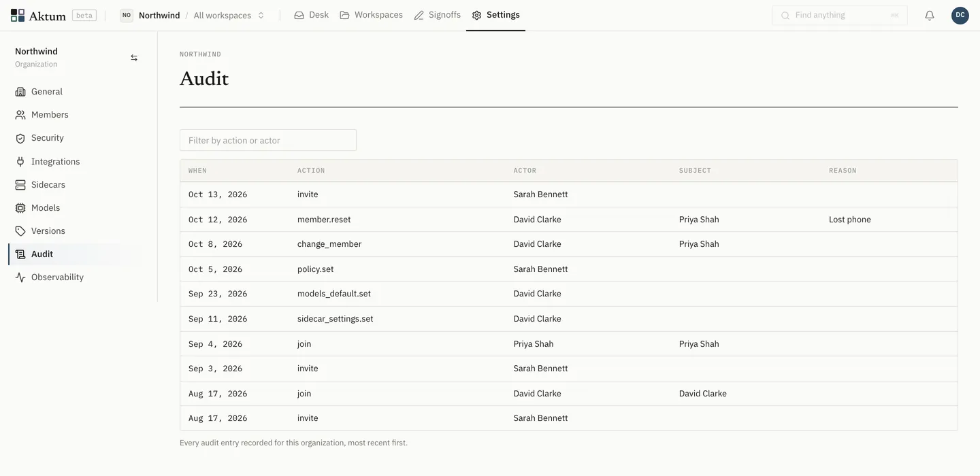Click the REASON column header
The image size is (980, 476).
click(843, 171)
